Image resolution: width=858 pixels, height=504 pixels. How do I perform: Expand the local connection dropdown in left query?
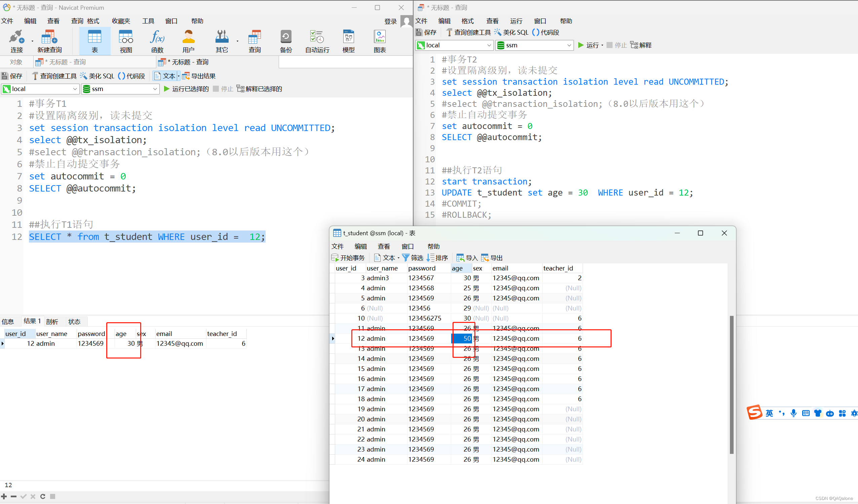(75, 89)
